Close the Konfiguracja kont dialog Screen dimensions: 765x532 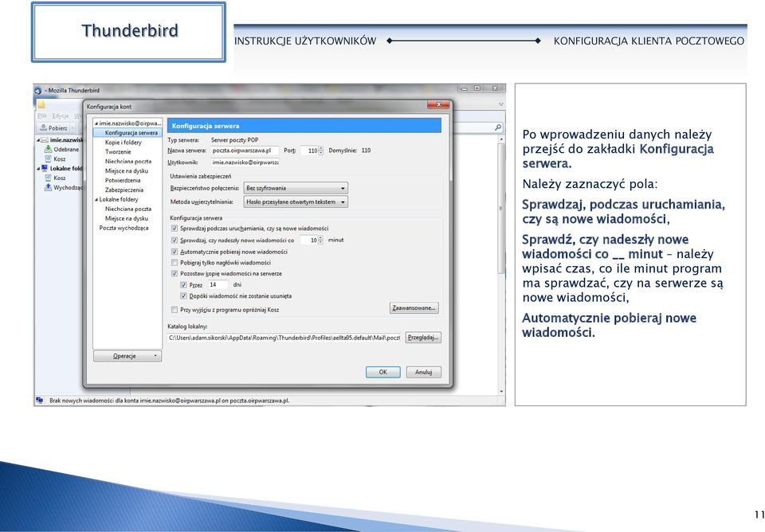(x=438, y=105)
